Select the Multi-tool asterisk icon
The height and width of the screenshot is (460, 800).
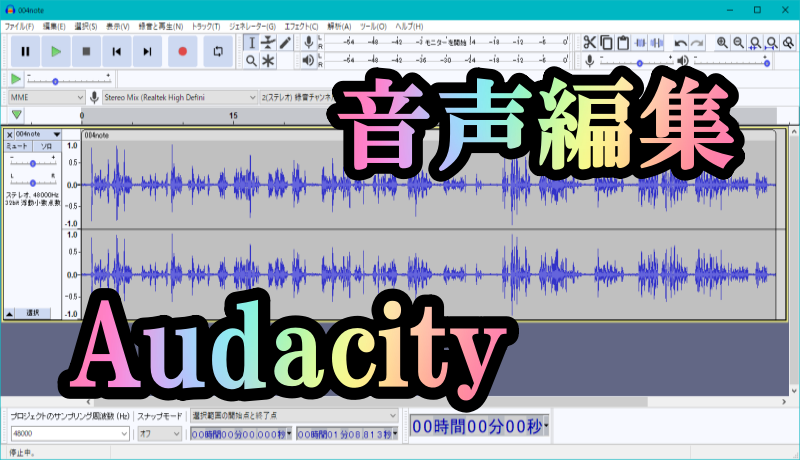click(268, 61)
